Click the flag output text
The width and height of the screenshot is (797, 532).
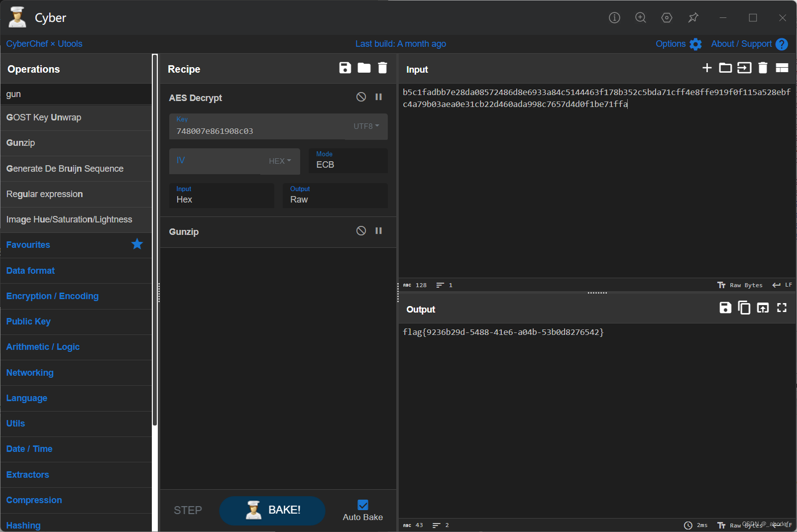click(503, 332)
